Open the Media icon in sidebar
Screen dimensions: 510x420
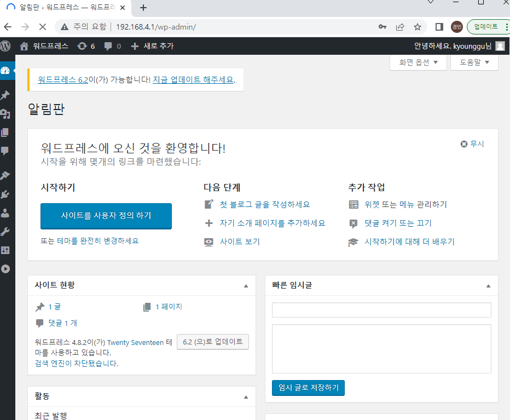click(5, 114)
